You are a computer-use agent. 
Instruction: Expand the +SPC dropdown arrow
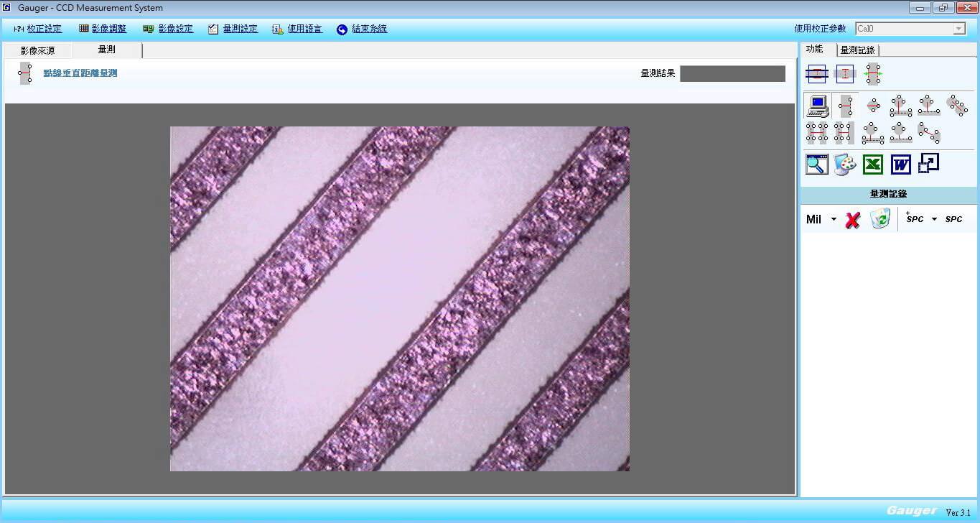tap(934, 219)
